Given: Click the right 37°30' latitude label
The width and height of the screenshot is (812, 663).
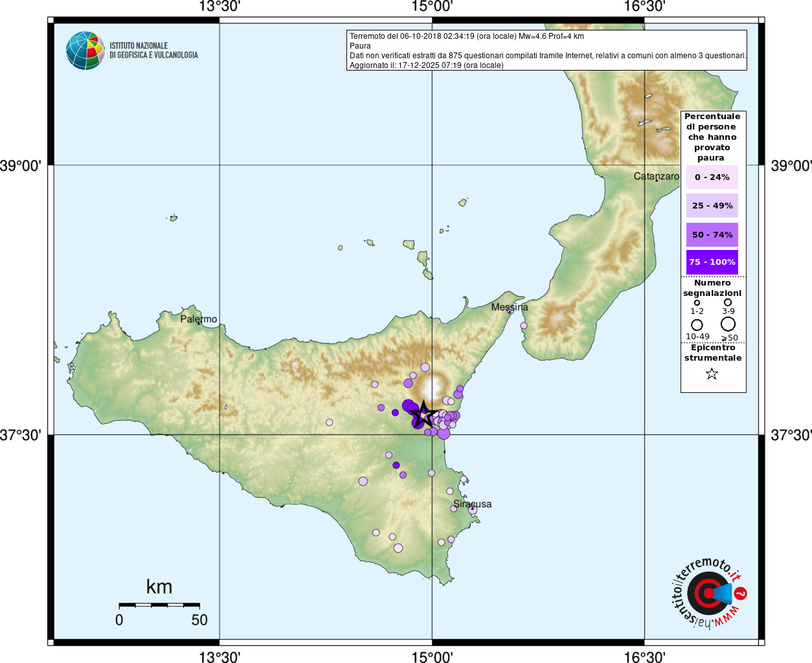Looking at the screenshot, I should tap(791, 435).
